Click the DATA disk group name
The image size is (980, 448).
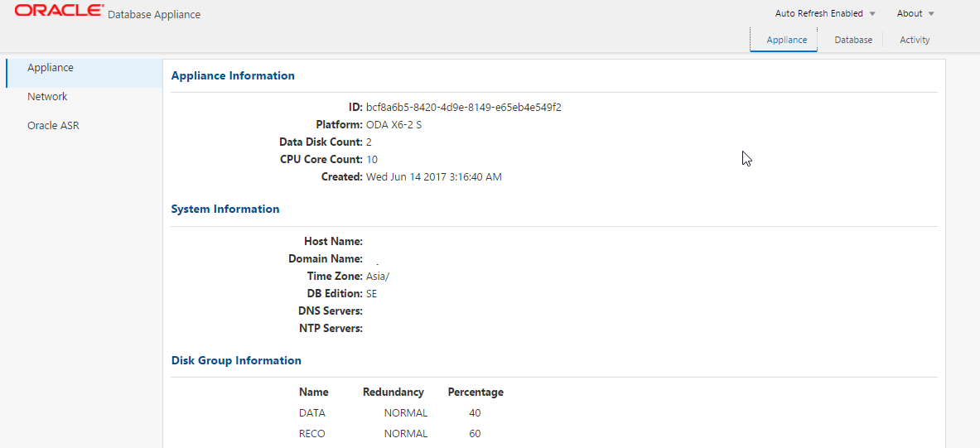(312, 413)
